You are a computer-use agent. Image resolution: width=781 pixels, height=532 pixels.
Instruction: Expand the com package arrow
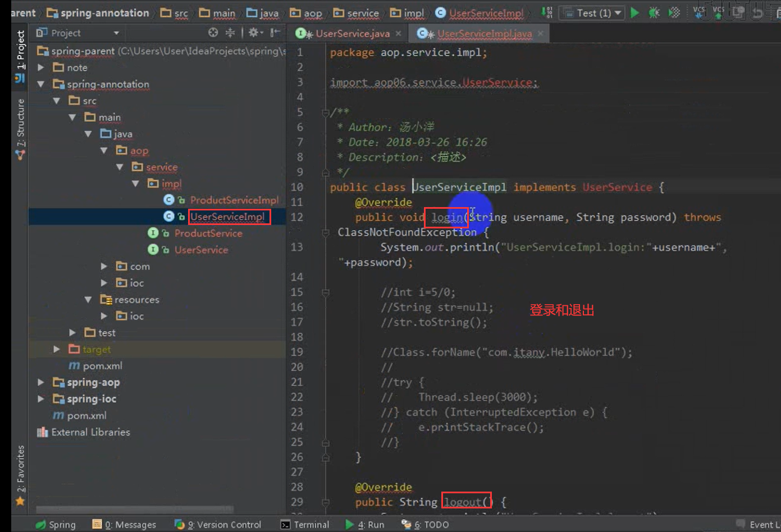(x=104, y=266)
